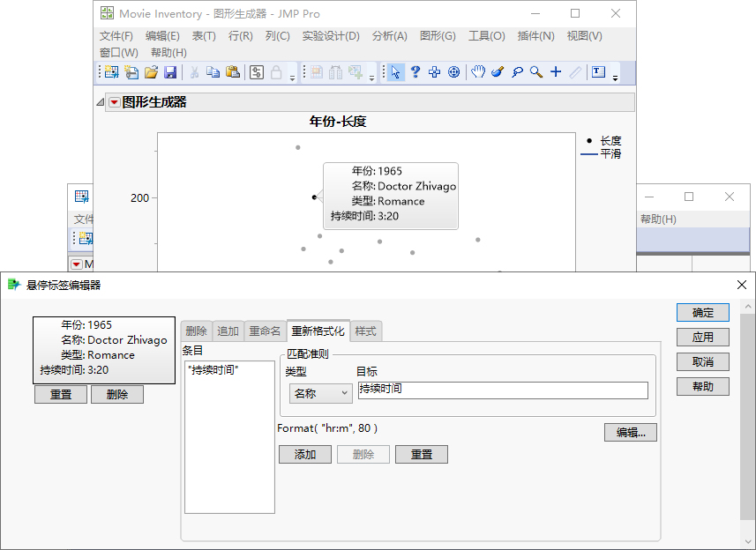This screenshot has height=550, width=756.
Task: Open file using the folder toolbar icon
Action: tap(151, 72)
